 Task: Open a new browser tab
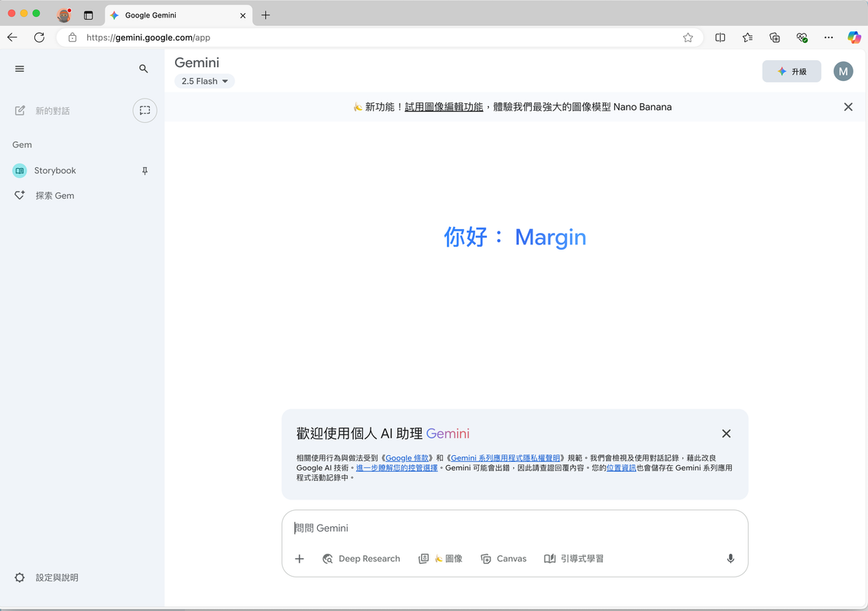[x=266, y=15]
